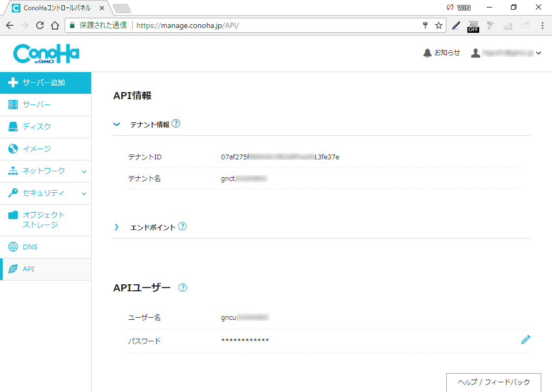Expand the ネットワーク submenu chevron
The height and width of the screenshot is (392, 552).
tap(84, 172)
